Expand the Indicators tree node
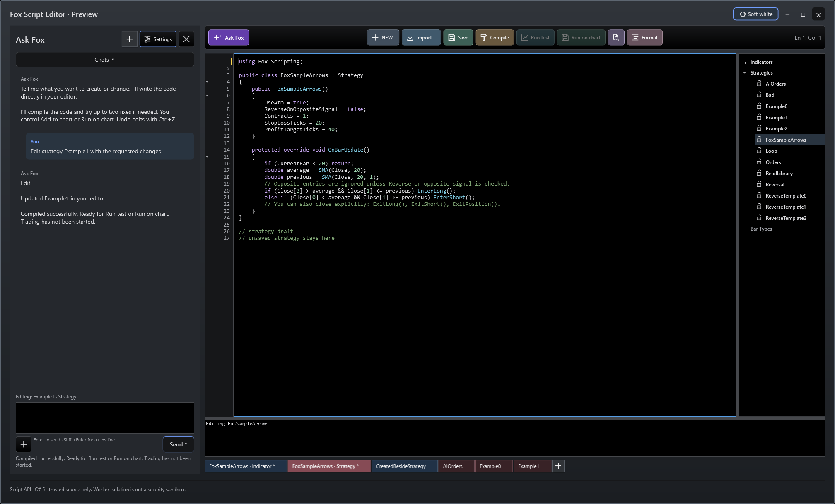Screen dimensions: 835x504 click(746, 63)
